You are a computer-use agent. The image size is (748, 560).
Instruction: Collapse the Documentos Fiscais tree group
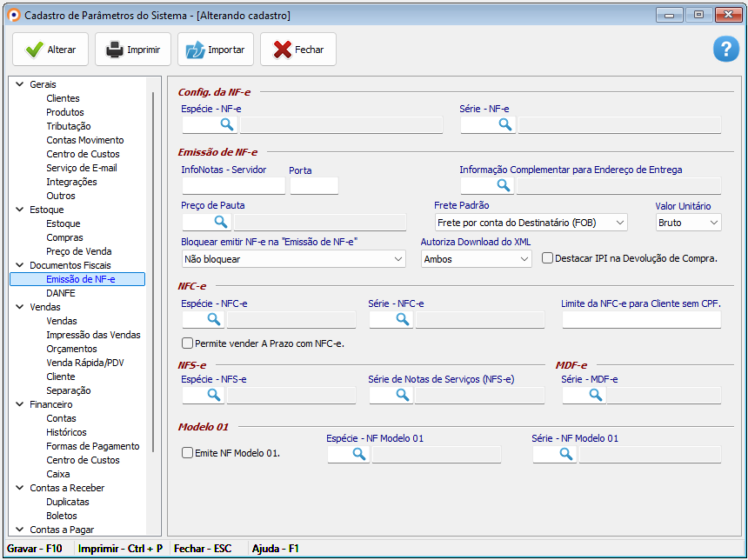[19, 265]
